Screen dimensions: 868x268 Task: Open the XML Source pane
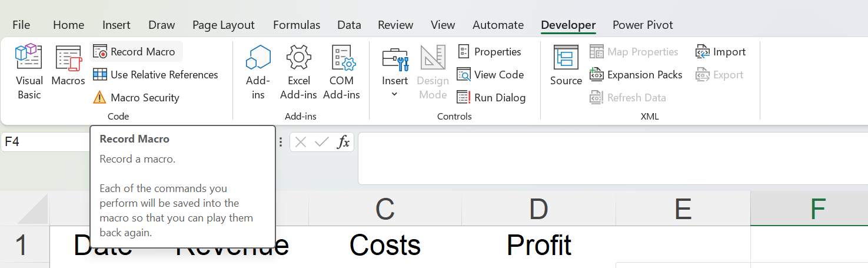click(x=566, y=66)
